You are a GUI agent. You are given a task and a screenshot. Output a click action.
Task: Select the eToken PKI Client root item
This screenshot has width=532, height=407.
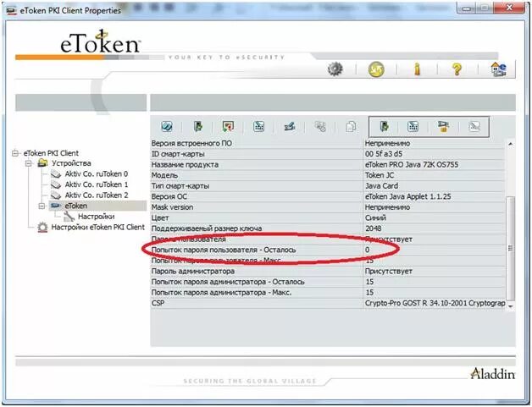51,153
